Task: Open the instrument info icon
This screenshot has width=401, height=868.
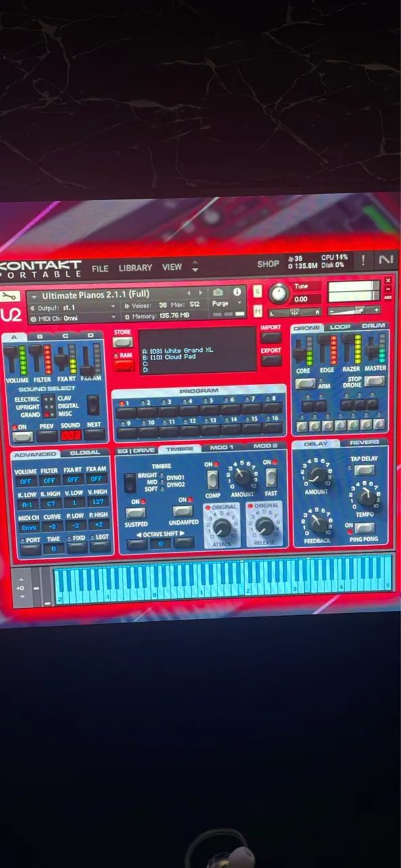Action: pyautogui.click(x=236, y=292)
